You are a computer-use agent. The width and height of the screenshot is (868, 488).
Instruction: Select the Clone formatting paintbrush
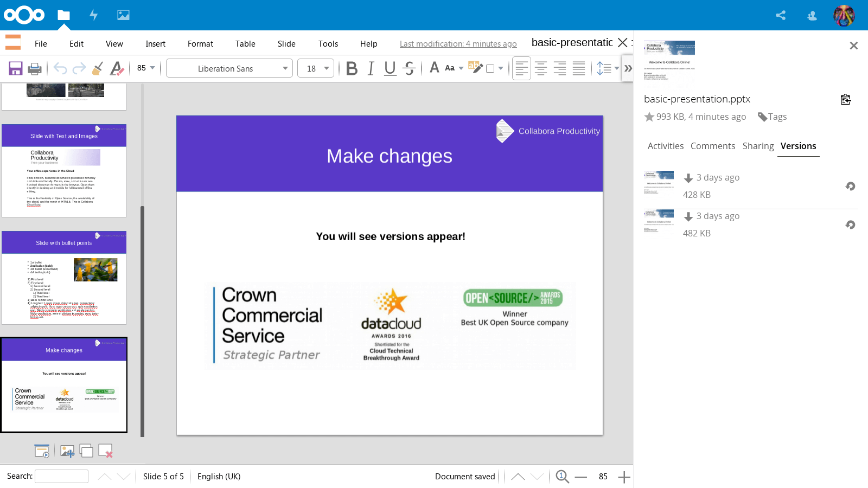tap(98, 68)
